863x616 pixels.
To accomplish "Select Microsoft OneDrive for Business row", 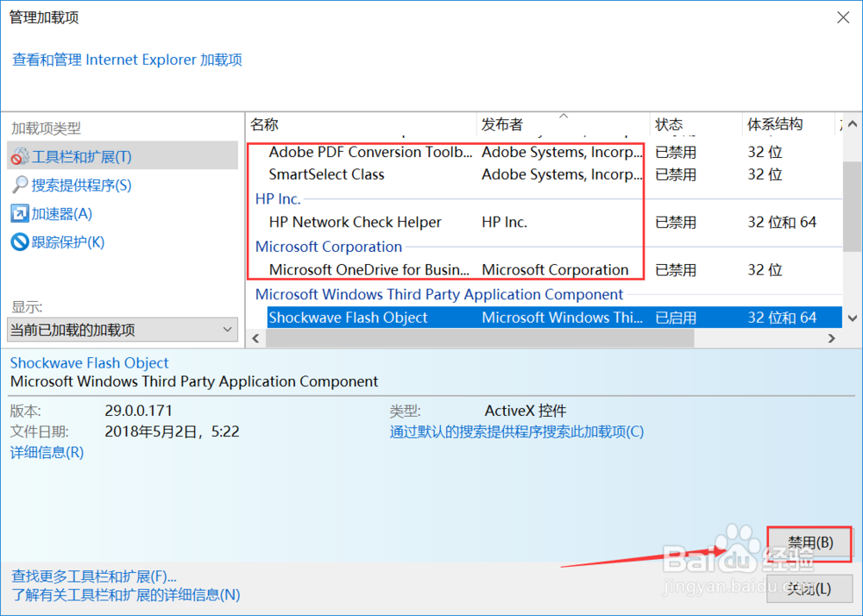I will click(554, 270).
